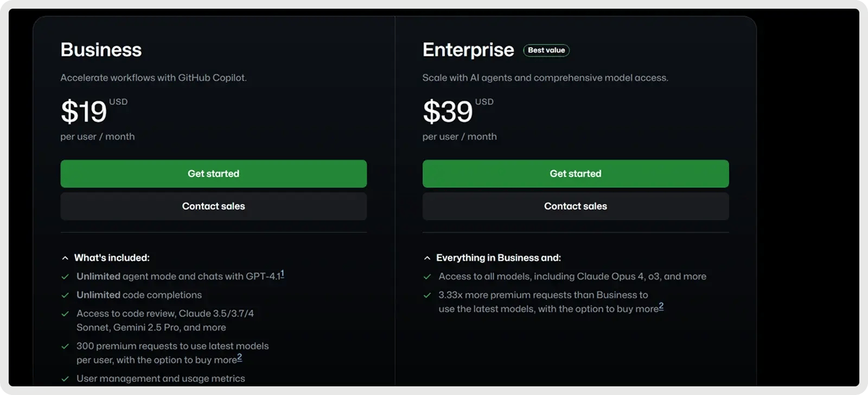This screenshot has height=395, width=868.
Task: Click checkmark beside Unlimited code completions
Action: [65, 295]
